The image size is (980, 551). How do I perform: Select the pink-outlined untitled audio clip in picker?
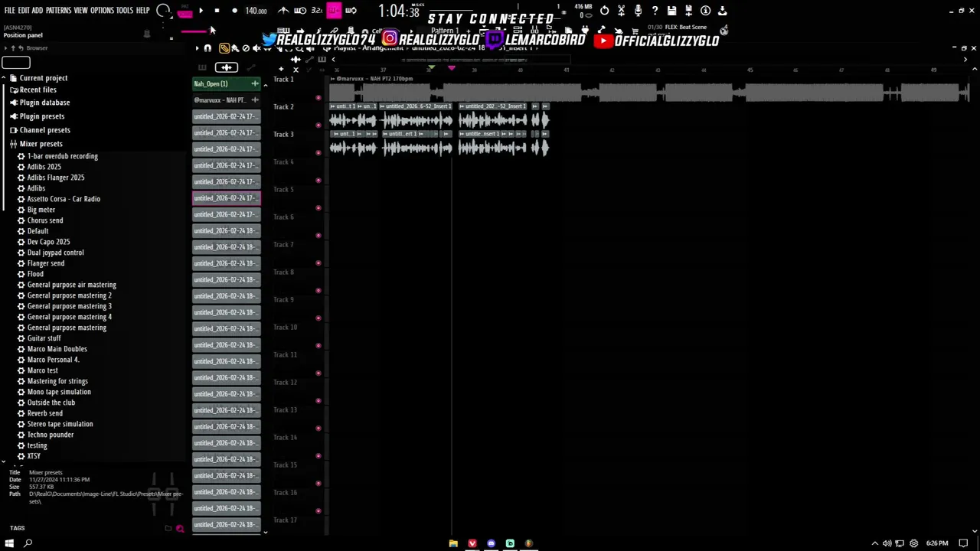[226, 198]
